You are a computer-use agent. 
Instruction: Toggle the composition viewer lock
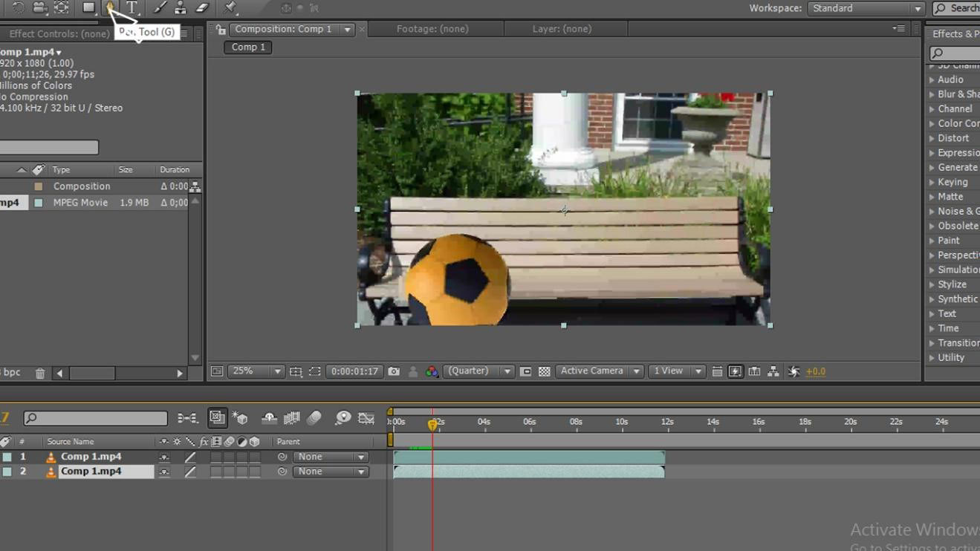tap(221, 30)
